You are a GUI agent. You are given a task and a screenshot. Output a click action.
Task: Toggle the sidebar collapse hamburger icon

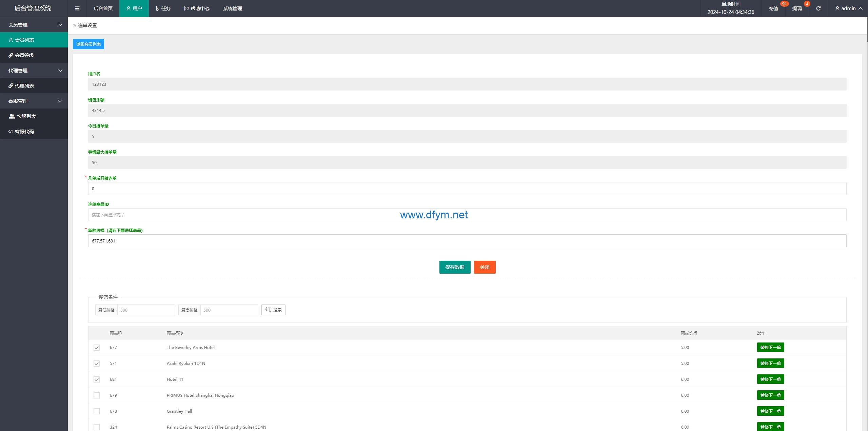pyautogui.click(x=77, y=8)
